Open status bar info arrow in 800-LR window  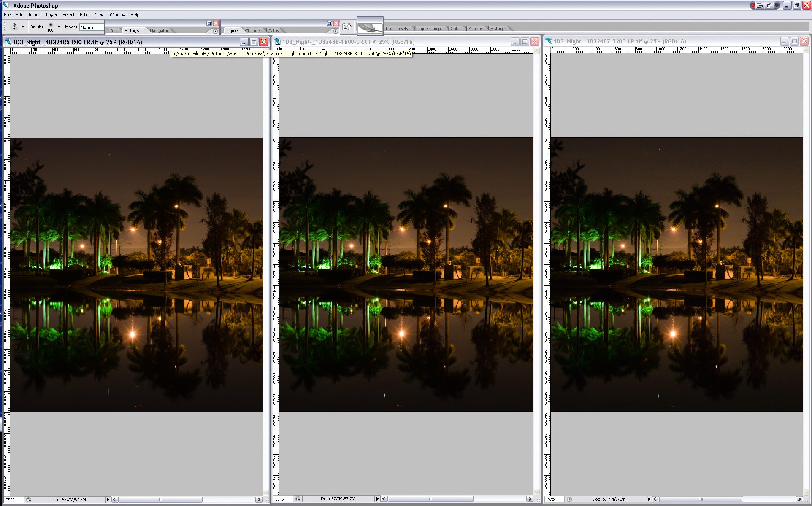tap(108, 500)
